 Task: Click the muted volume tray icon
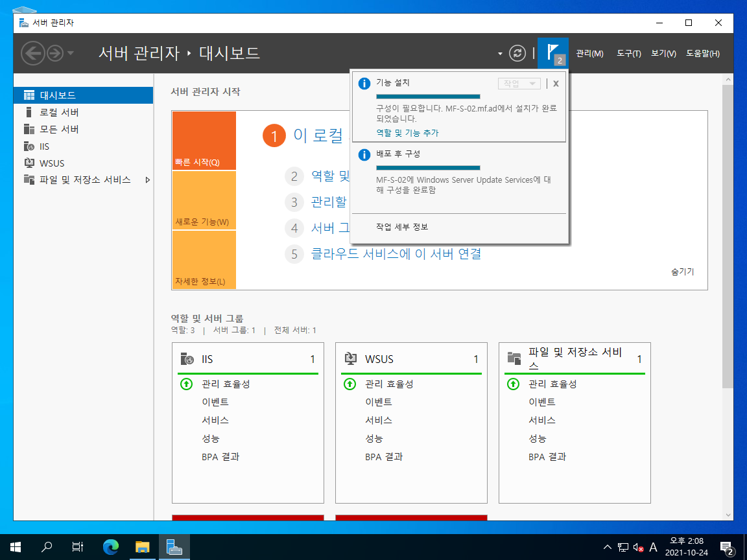(638, 548)
